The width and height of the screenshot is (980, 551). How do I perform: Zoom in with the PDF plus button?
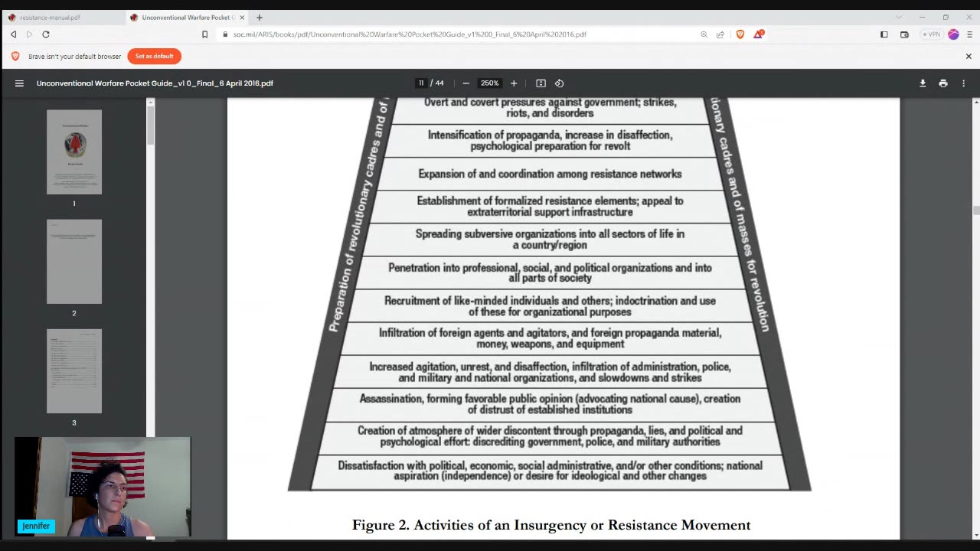point(514,83)
